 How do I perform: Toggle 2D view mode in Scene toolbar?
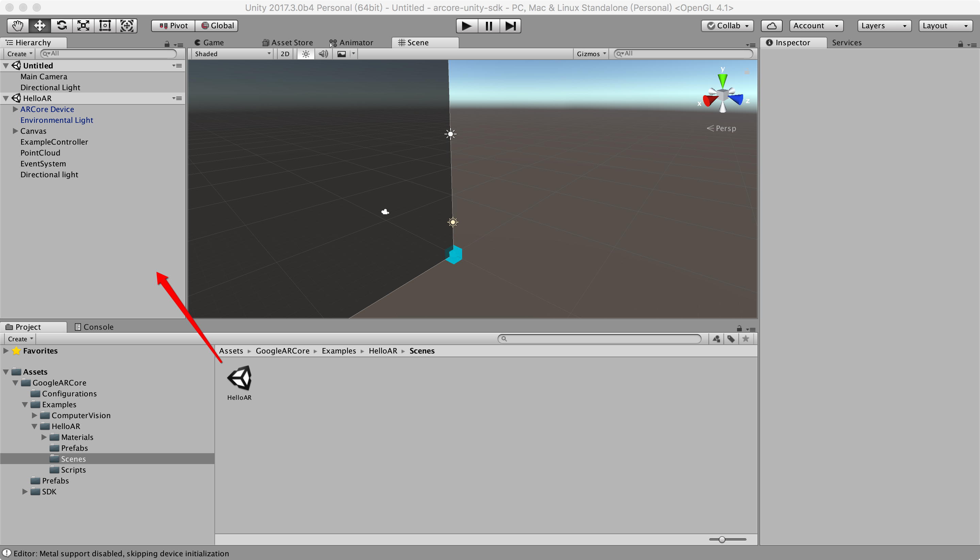point(284,54)
